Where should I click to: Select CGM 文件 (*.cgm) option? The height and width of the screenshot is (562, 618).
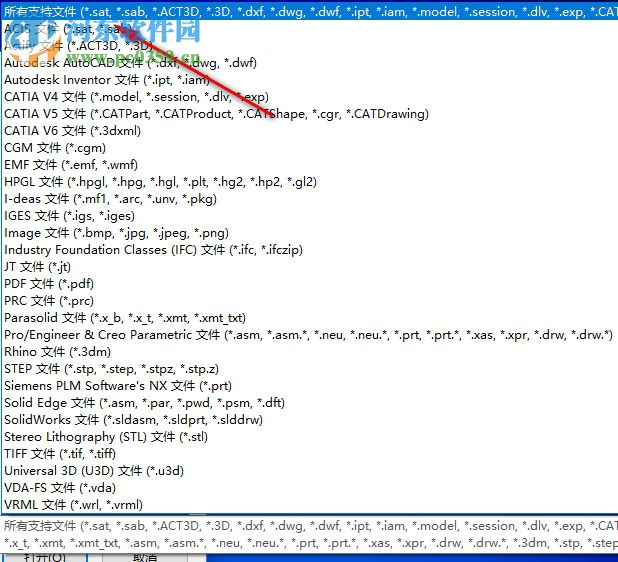point(310,148)
